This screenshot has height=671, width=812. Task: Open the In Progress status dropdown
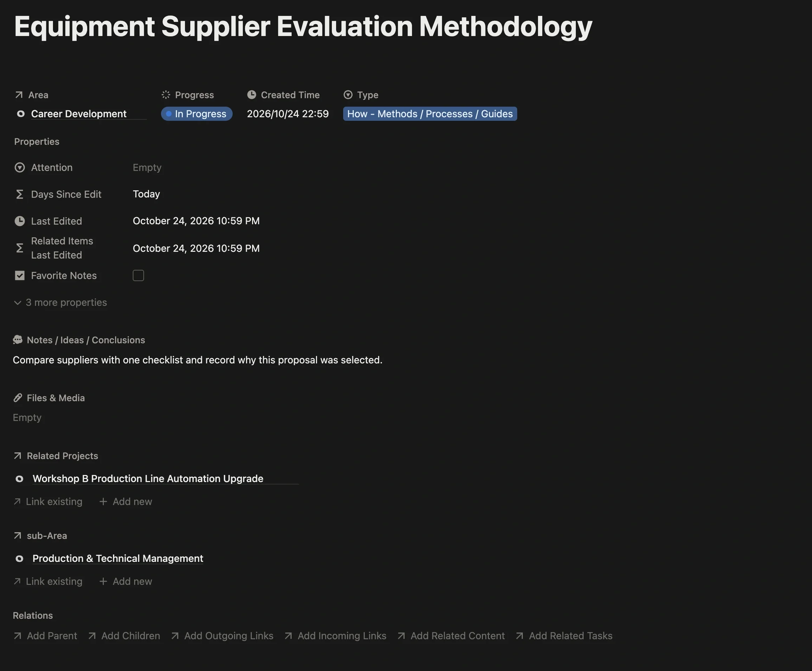(197, 114)
